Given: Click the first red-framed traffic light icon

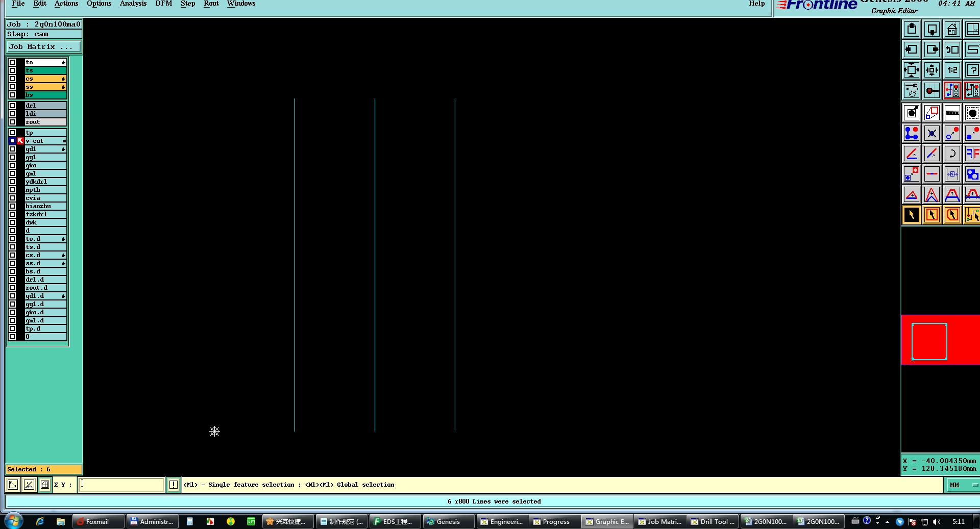Looking at the screenshot, I should tap(952, 91).
